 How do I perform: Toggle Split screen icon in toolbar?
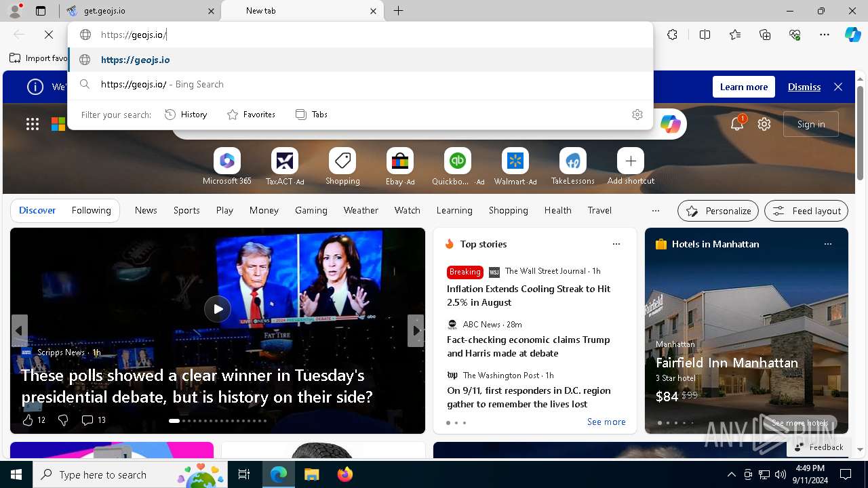click(705, 35)
